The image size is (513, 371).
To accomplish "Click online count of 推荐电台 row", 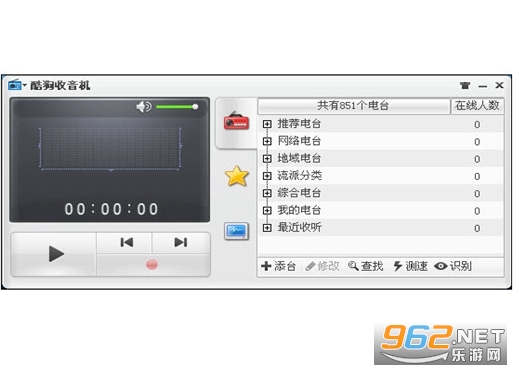I will [x=477, y=125].
